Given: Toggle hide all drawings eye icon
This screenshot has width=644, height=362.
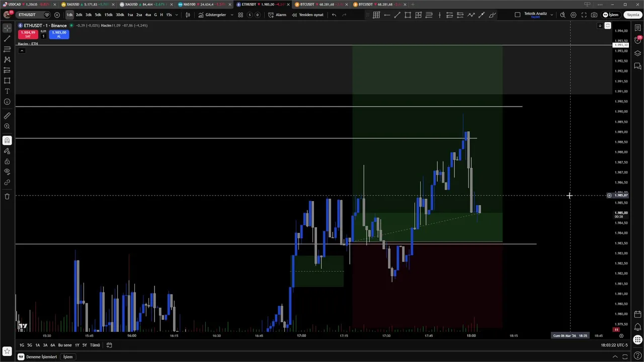Looking at the screenshot, I should pos(7,171).
